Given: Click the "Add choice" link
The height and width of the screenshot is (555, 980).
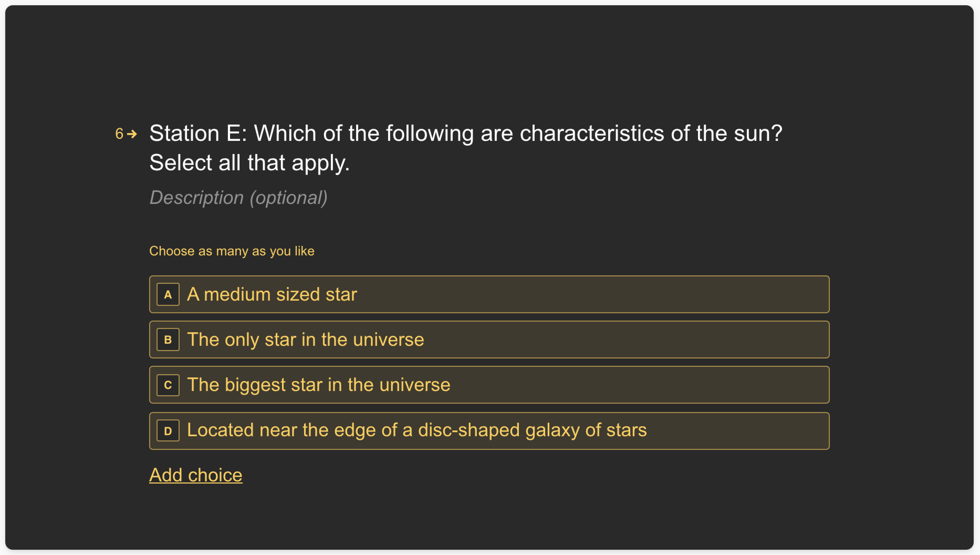Looking at the screenshot, I should [x=196, y=475].
